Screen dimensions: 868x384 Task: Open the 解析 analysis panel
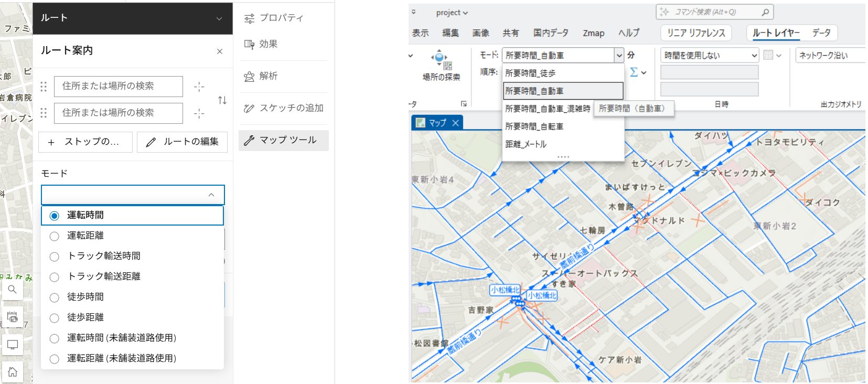coord(261,76)
